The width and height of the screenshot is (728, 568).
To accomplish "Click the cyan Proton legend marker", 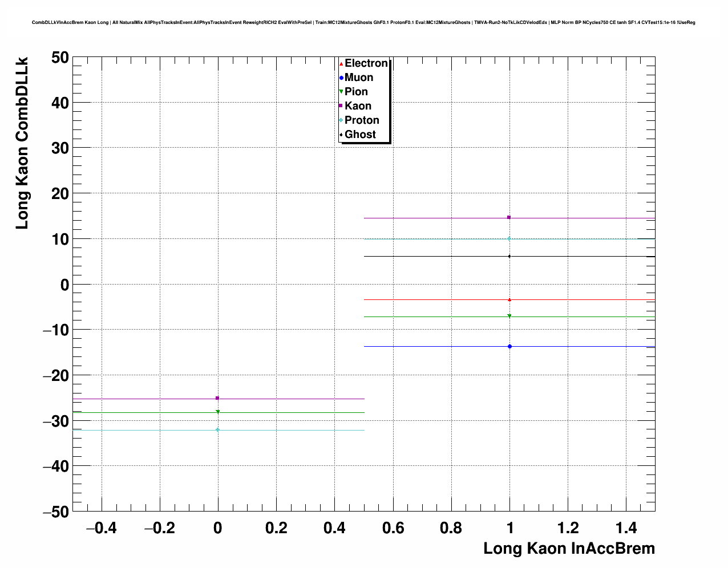I will pos(341,120).
